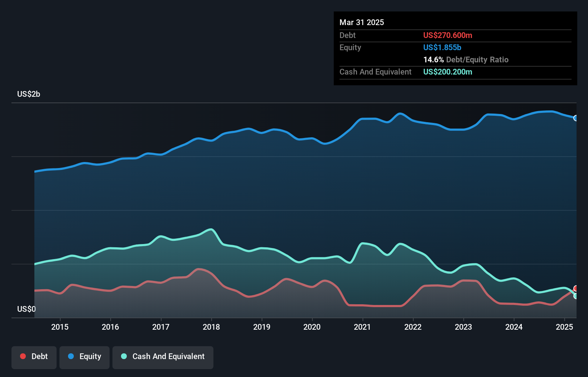Click the 2019 x-axis label
This screenshot has width=588, height=377.
pos(262,327)
